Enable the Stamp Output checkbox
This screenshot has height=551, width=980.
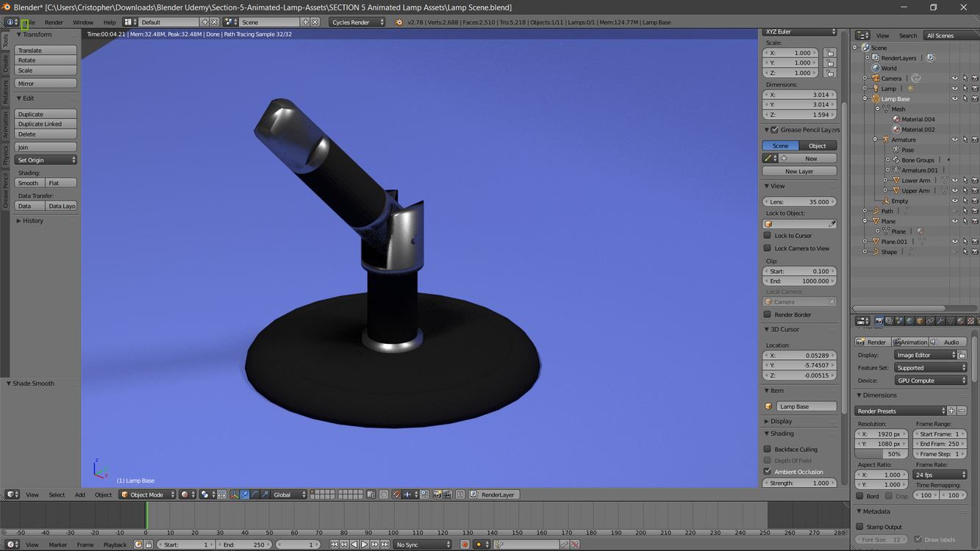click(x=860, y=527)
